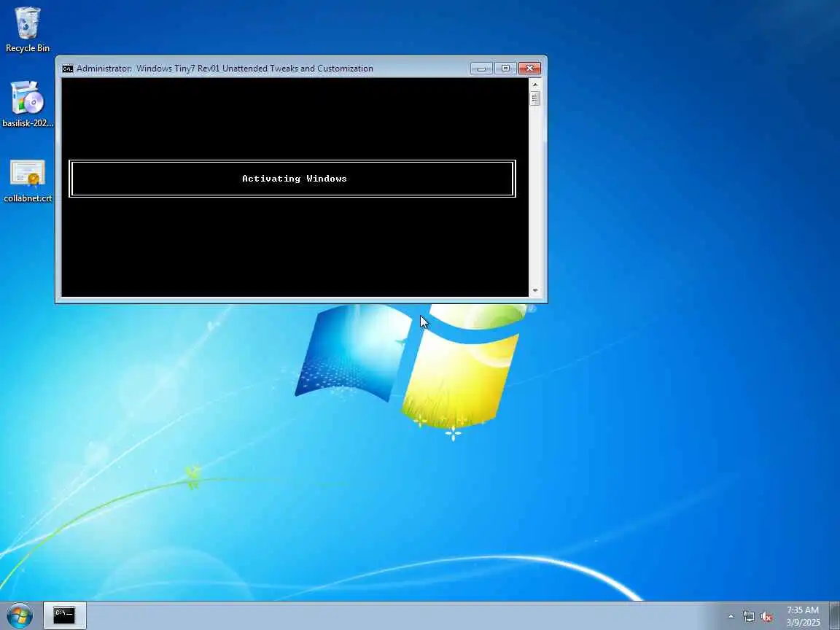Click the muted volume tray icon
This screenshot has width=840, height=630.
point(766,617)
